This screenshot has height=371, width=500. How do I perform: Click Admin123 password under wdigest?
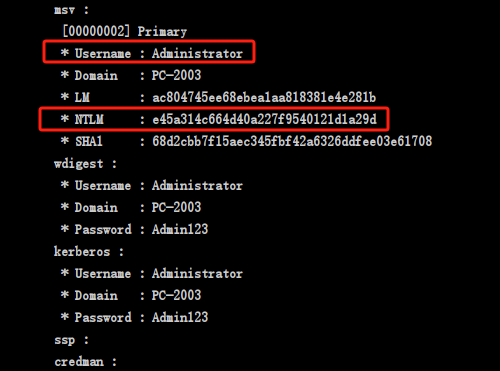[180, 229]
